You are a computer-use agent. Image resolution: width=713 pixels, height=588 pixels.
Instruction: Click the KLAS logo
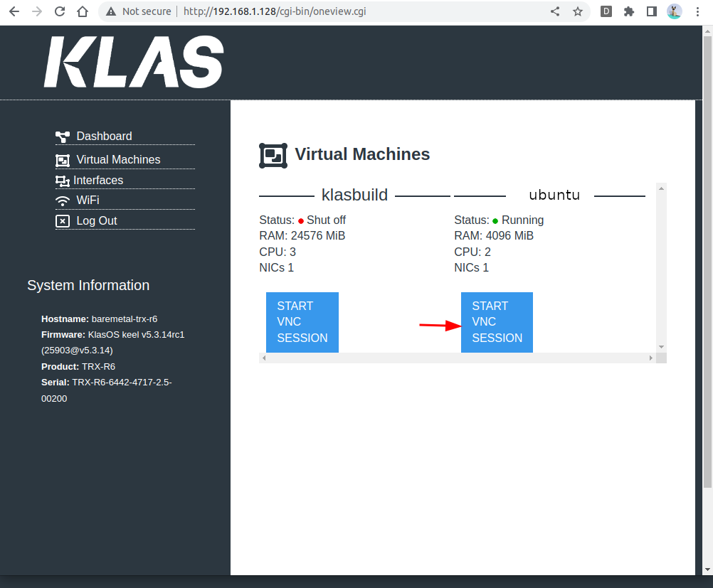[x=134, y=62]
